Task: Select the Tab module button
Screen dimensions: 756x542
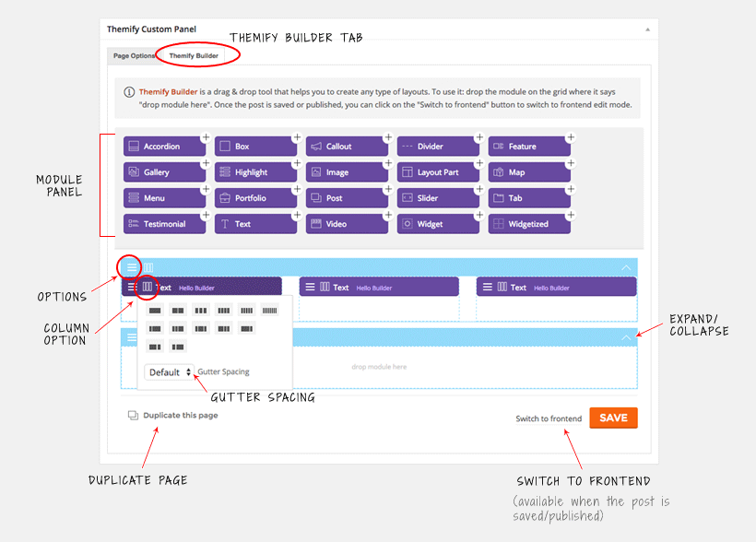Action: (529, 198)
